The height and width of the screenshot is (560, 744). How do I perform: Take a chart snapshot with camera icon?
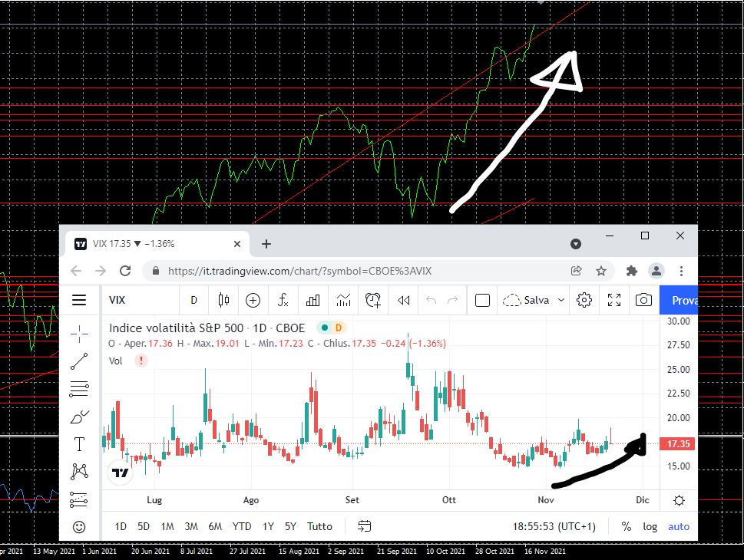[x=643, y=300]
